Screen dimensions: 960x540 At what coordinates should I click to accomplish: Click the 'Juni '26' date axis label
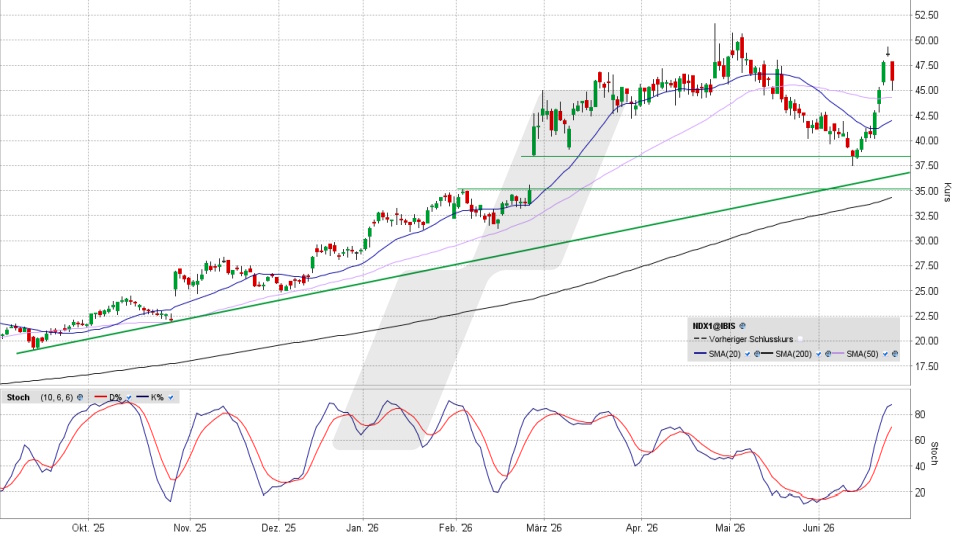coord(819,528)
